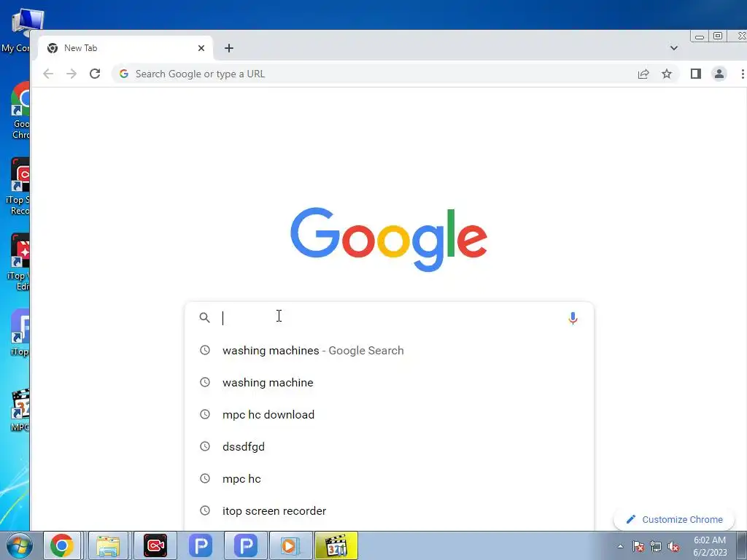Viewport: 747px width, 560px height.
Task: Bookmark this tab with the star icon
Action: click(x=667, y=74)
